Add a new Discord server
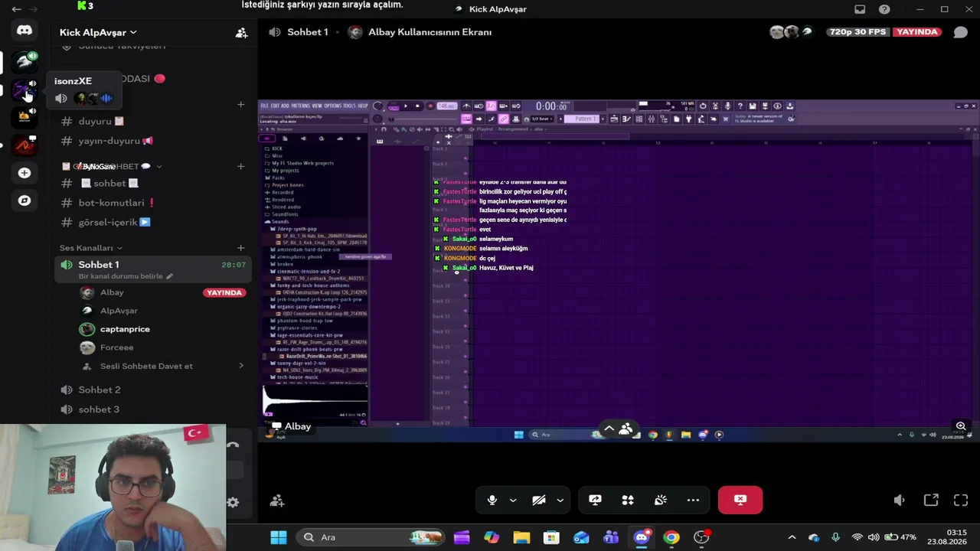Image resolution: width=980 pixels, height=551 pixels. [x=24, y=173]
